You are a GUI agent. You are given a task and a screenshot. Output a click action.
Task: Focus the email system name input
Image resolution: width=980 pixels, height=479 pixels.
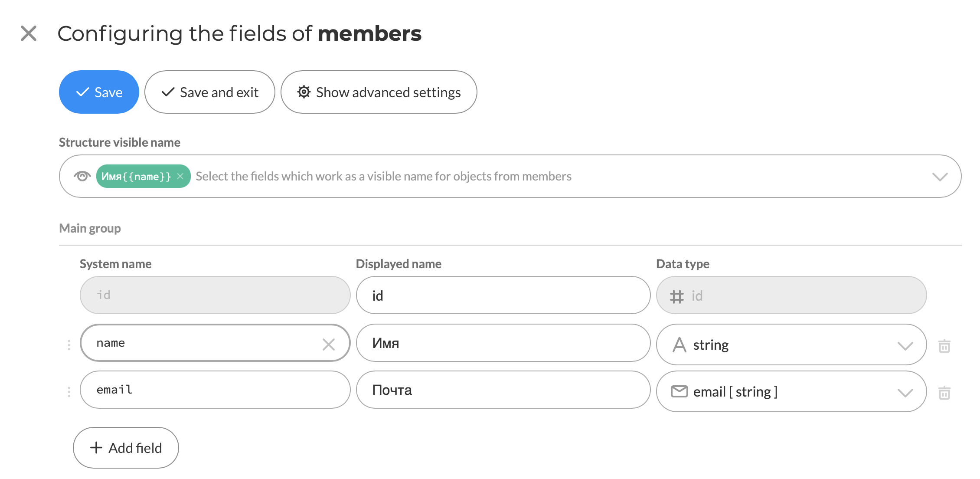pyautogui.click(x=215, y=390)
